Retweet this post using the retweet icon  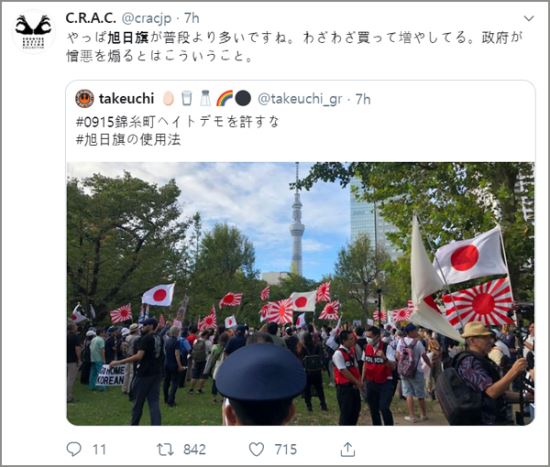point(165,449)
